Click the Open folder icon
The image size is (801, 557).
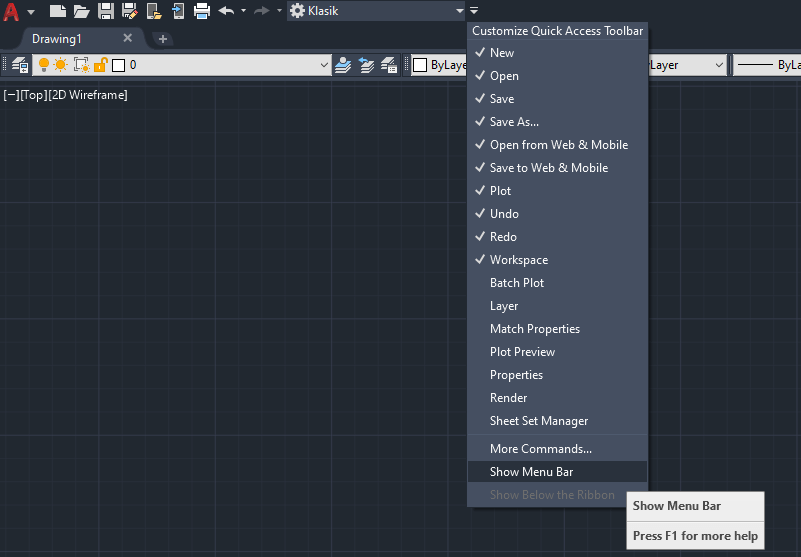82,11
